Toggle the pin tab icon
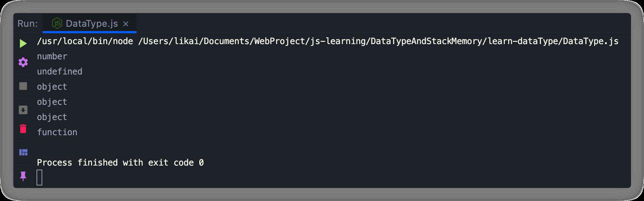 23,176
